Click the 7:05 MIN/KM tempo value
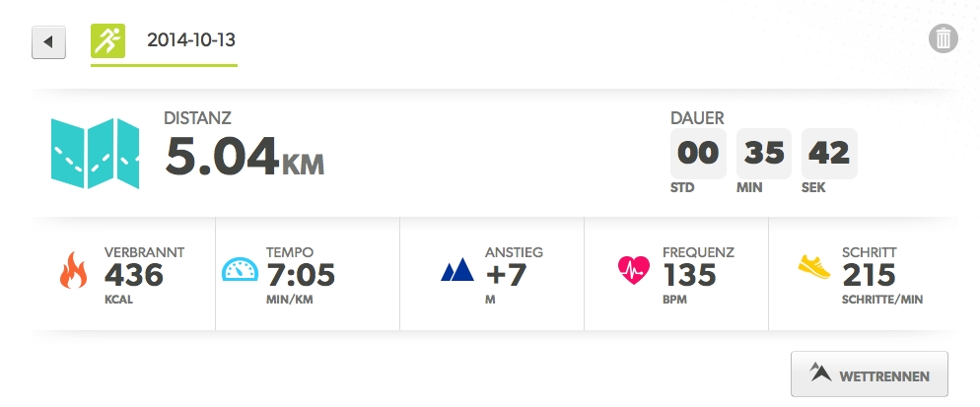980x407 pixels. click(301, 274)
